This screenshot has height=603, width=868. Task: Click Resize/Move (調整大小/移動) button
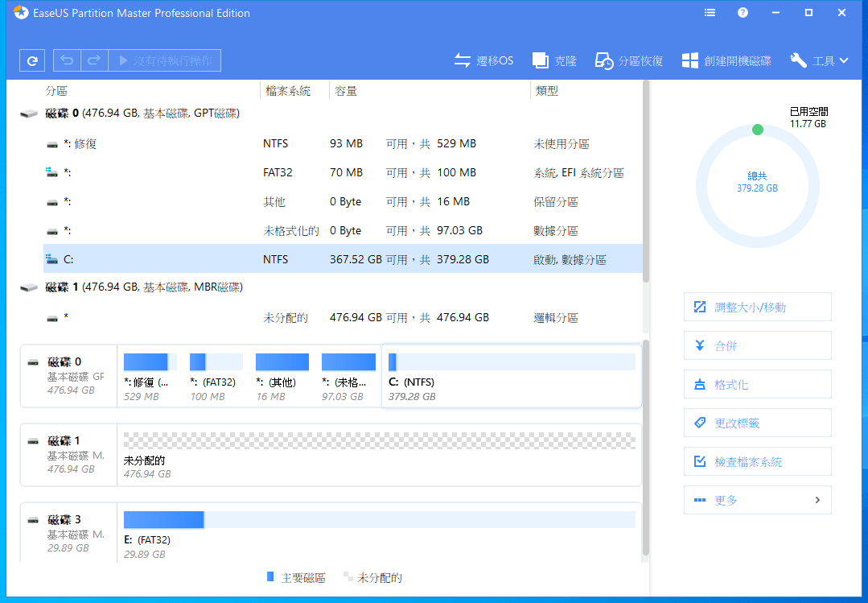(x=757, y=307)
